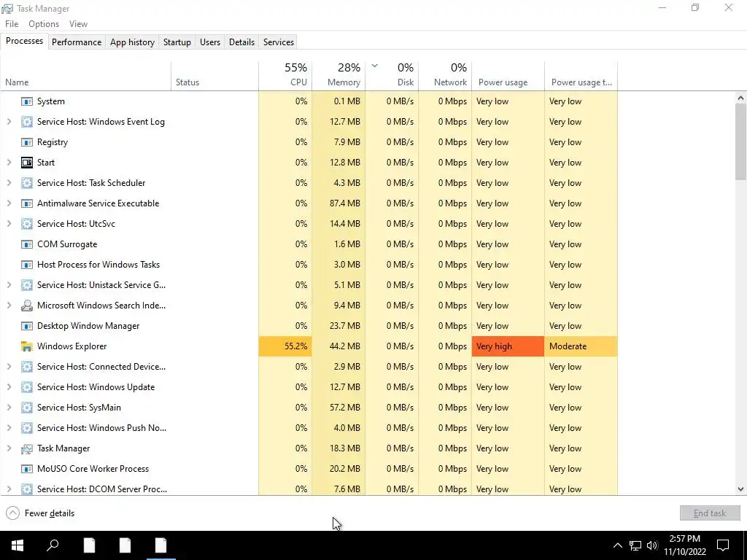
Task: Click the Service Host: UtcSvc gear icon
Action: click(27, 224)
